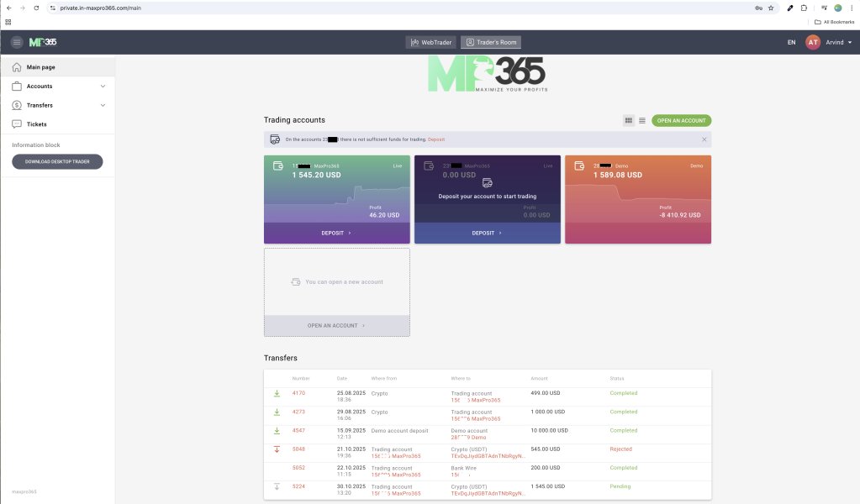Open transfer number 4547
This screenshot has width=860, height=504.
point(298,431)
